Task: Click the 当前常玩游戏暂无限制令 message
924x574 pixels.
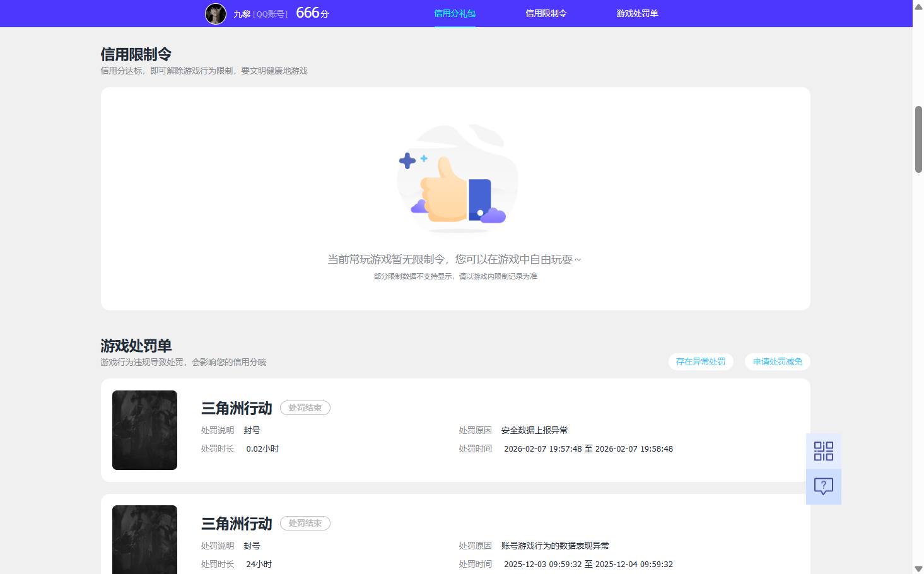Action: pyautogui.click(x=455, y=259)
